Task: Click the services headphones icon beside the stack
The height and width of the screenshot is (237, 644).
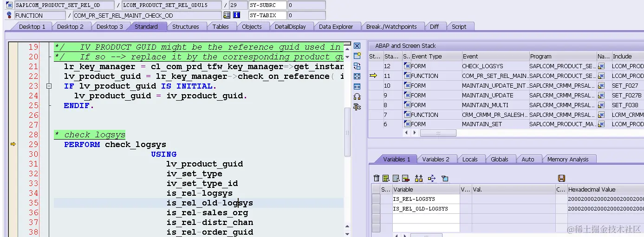Action: (x=357, y=96)
